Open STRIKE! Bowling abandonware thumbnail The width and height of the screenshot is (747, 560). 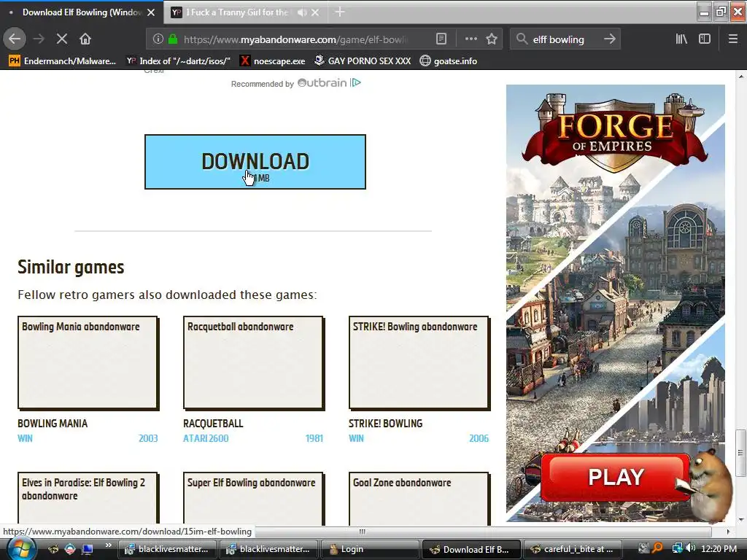[419, 362]
